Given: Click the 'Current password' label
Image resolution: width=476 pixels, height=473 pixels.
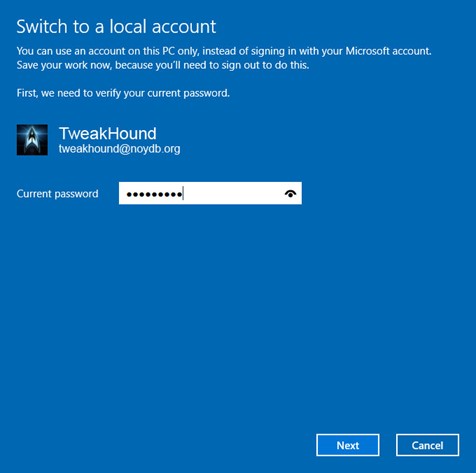Looking at the screenshot, I should tap(57, 194).
